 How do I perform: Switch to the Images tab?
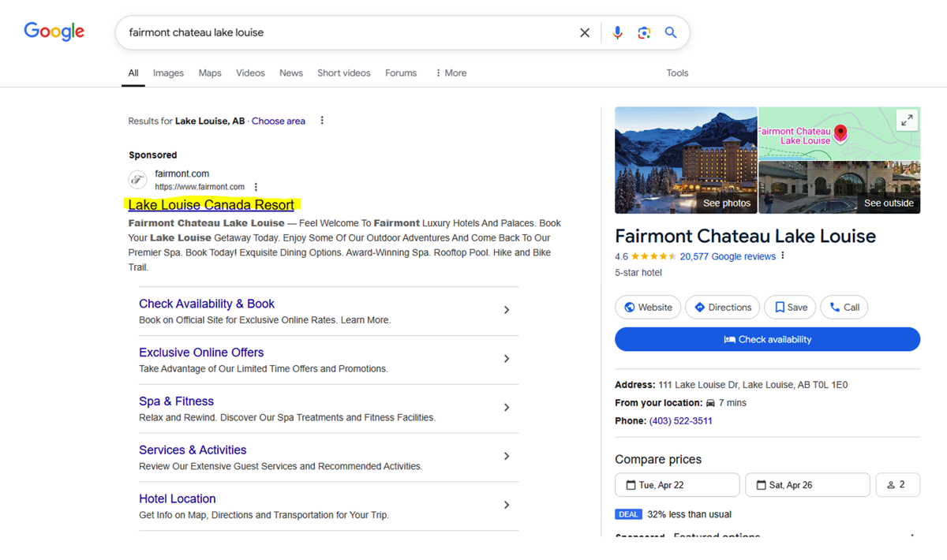click(x=168, y=73)
